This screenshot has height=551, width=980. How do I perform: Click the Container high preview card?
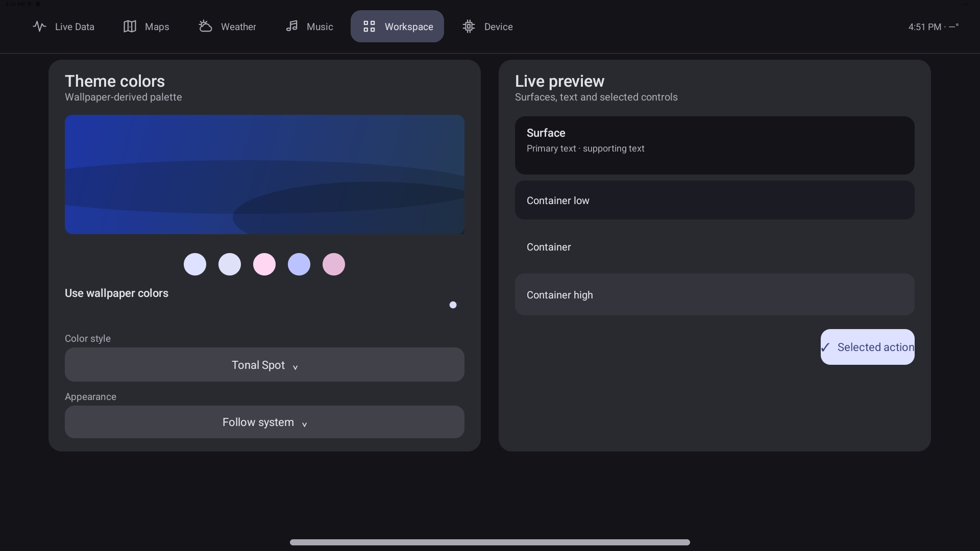[715, 294]
